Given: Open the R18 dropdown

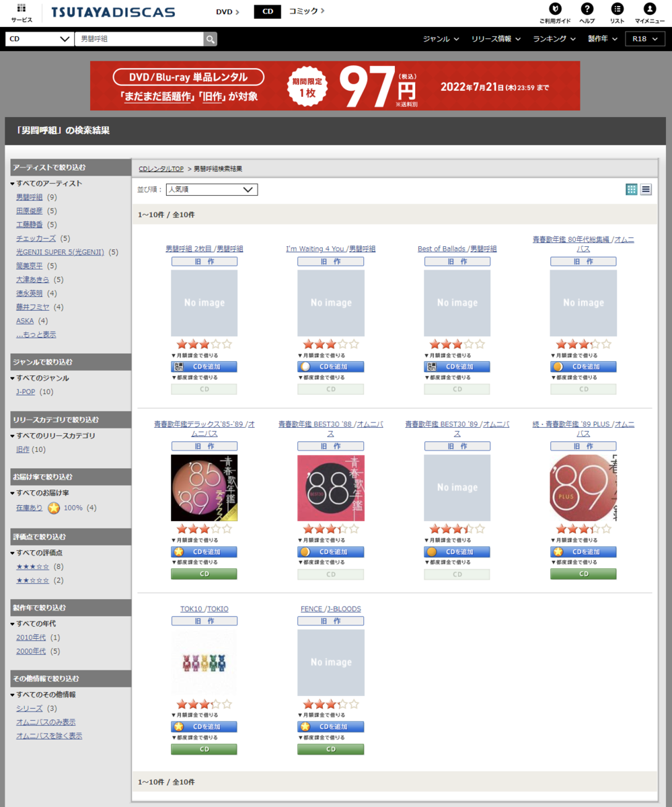Looking at the screenshot, I should [x=644, y=39].
